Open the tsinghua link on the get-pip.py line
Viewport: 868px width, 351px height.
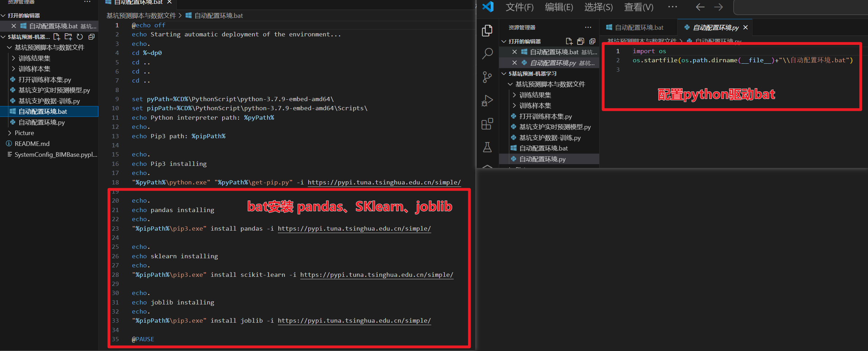coord(384,182)
